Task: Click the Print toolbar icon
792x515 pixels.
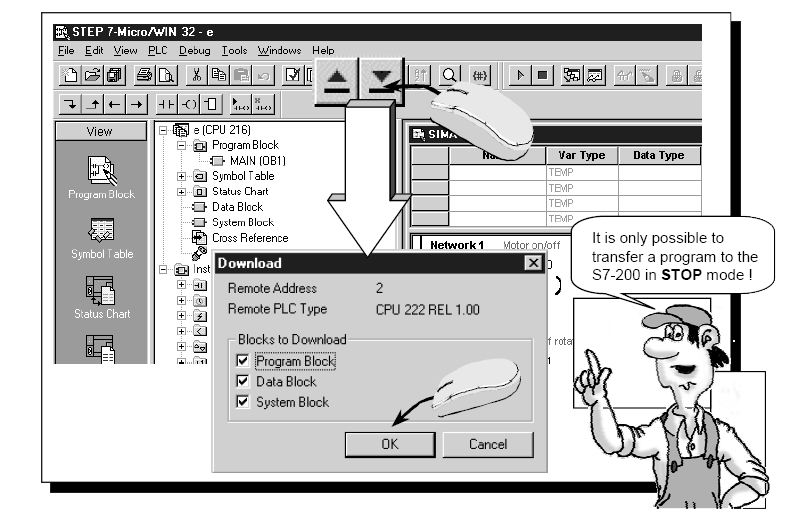Action: click(x=144, y=75)
